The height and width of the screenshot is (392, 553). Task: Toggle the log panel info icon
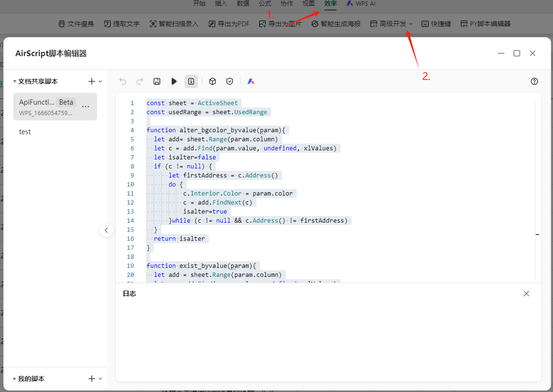[191, 81]
